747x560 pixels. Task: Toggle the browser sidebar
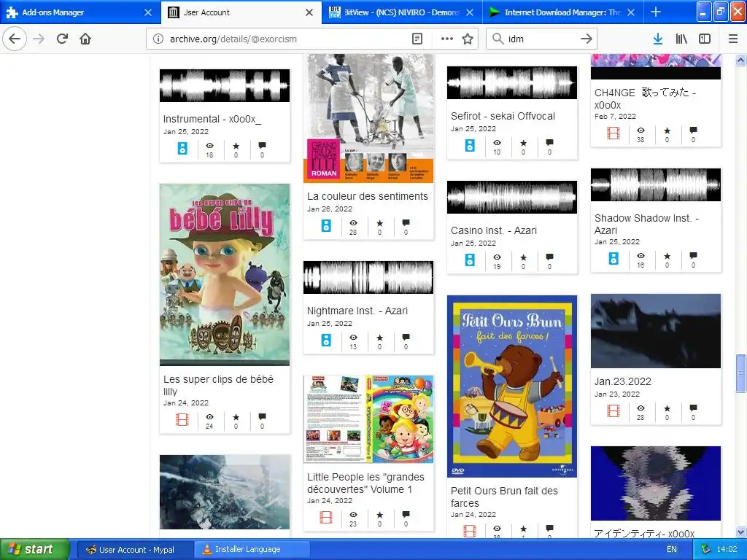(x=705, y=39)
